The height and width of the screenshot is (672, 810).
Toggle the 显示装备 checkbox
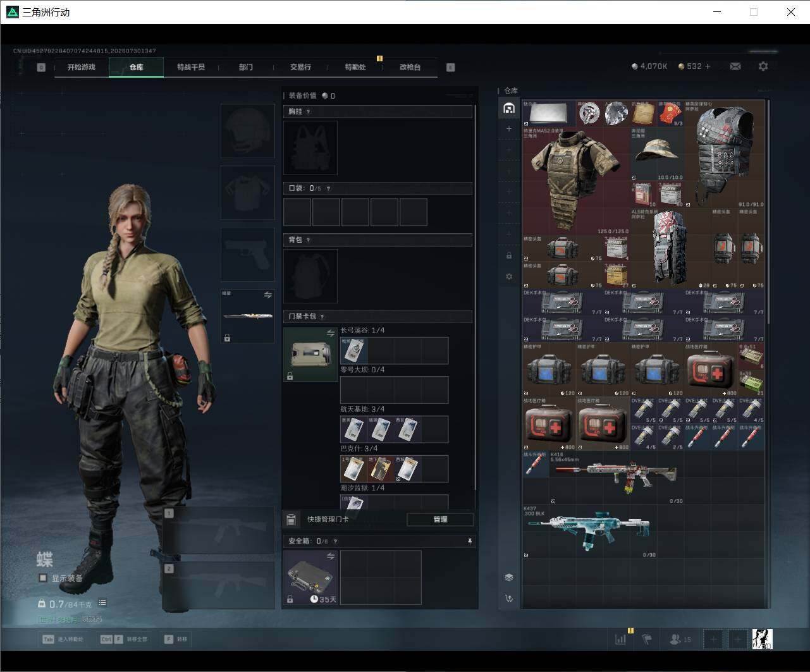point(43,578)
